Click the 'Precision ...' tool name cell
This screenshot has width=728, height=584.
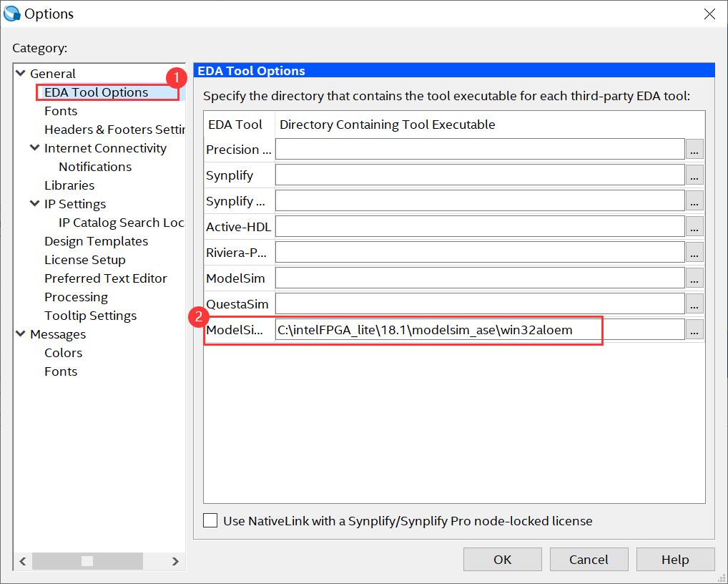(239, 150)
